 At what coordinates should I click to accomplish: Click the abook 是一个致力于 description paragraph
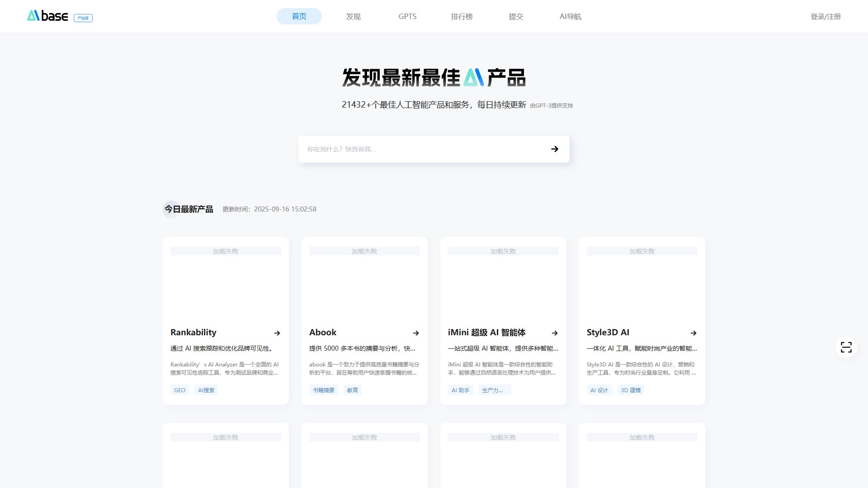click(x=364, y=369)
